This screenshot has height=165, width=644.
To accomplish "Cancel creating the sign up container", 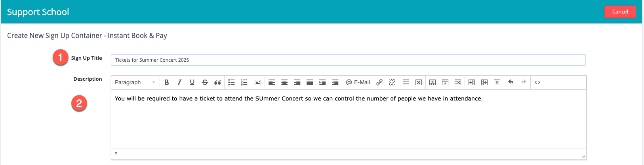I will pyautogui.click(x=620, y=11).
